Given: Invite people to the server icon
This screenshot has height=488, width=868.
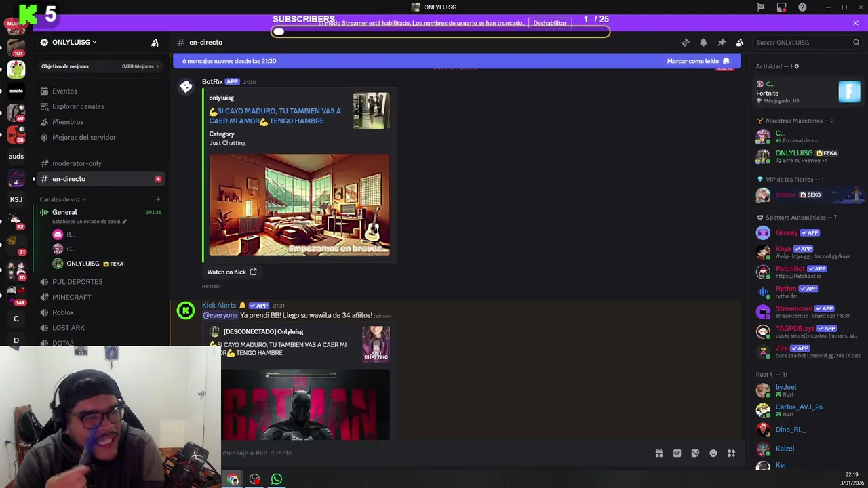Looking at the screenshot, I should pyautogui.click(x=155, y=42).
